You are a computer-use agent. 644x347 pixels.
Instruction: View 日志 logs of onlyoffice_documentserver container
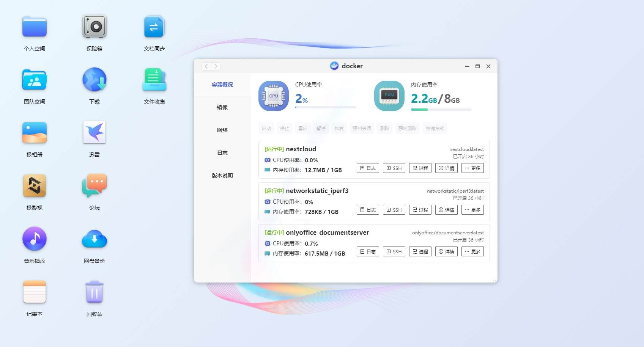367,251
